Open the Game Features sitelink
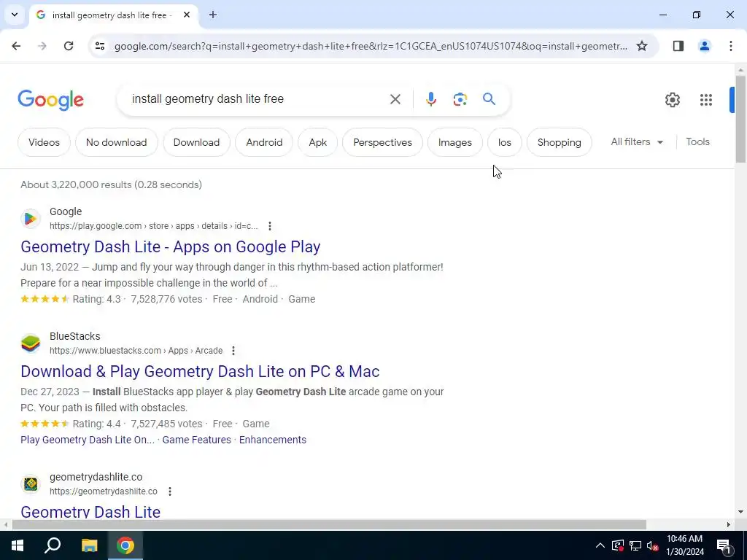Screen dimensions: 747x560 [197, 440]
